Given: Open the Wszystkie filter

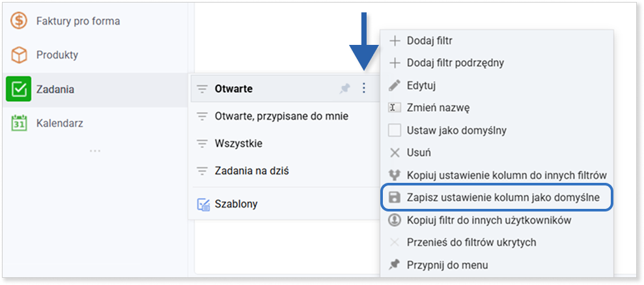Looking at the screenshot, I should pyautogui.click(x=238, y=143).
